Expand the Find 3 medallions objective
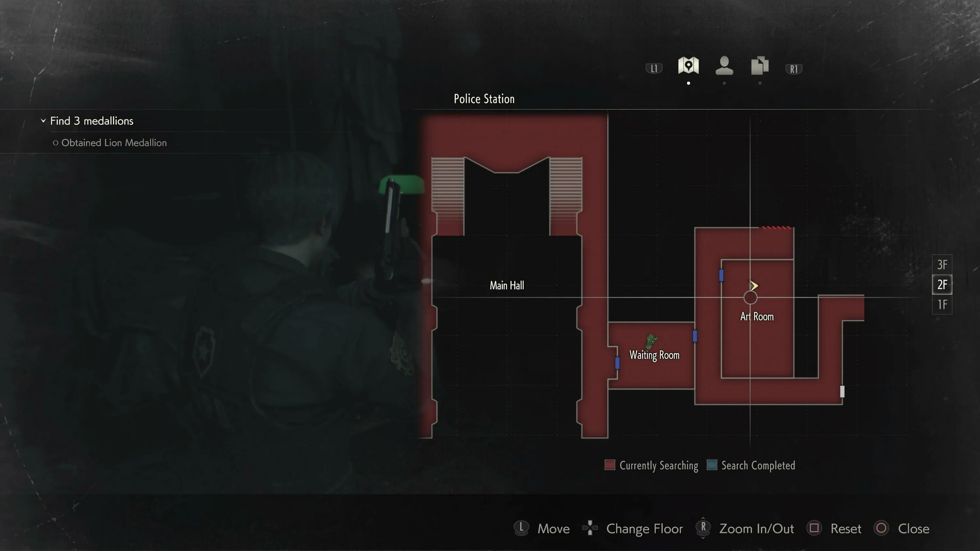Screen dimensions: 980x551 42,120
